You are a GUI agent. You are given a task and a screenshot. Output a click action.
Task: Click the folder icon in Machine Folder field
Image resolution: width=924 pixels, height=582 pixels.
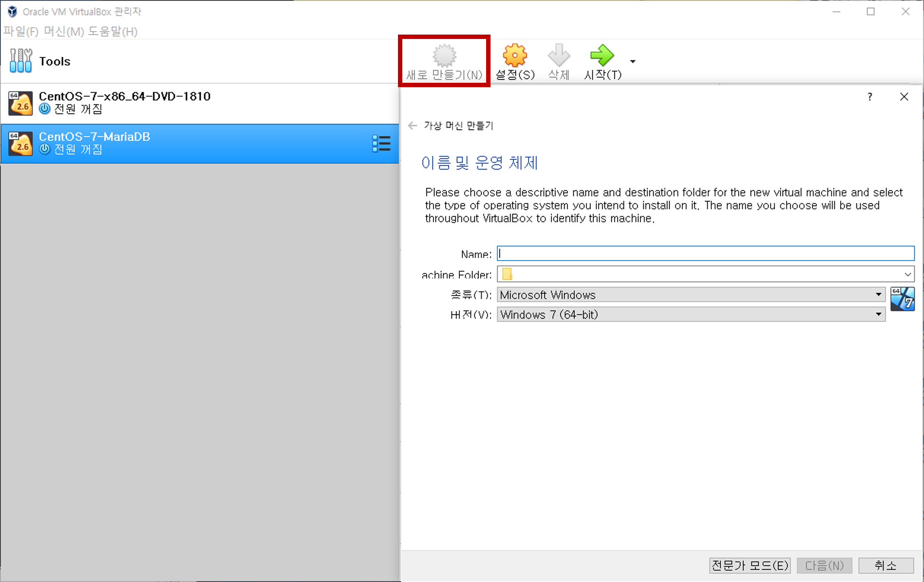[507, 274]
